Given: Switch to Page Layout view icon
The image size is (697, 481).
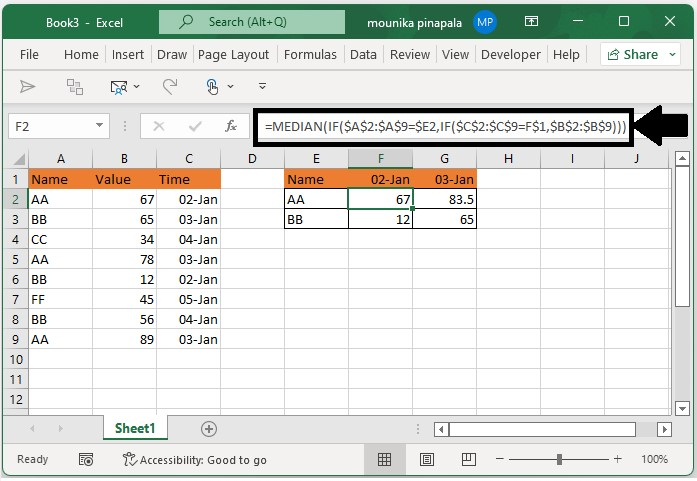Looking at the screenshot, I should [x=427, y=459].
